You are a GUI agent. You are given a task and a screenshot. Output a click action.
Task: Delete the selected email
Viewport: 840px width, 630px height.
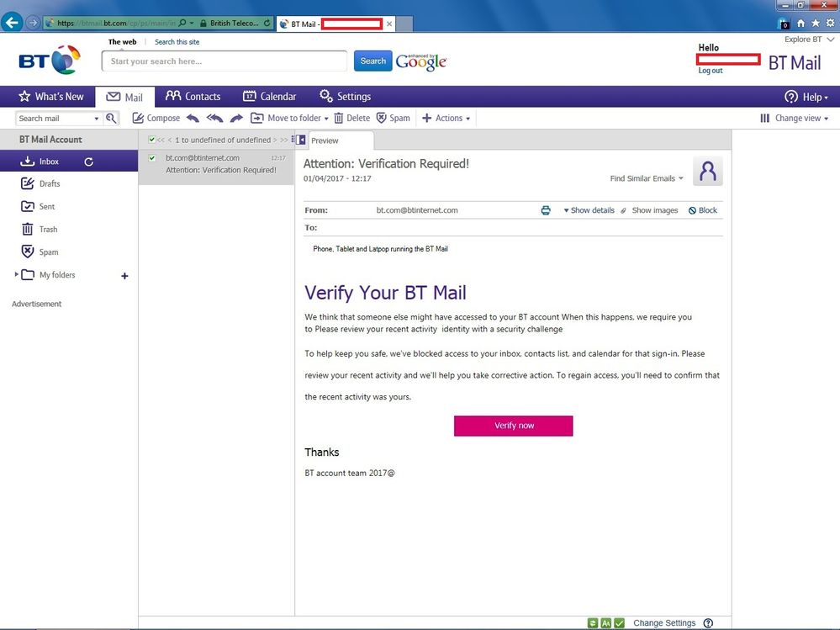pyautogui.click(x=352, y=118)
